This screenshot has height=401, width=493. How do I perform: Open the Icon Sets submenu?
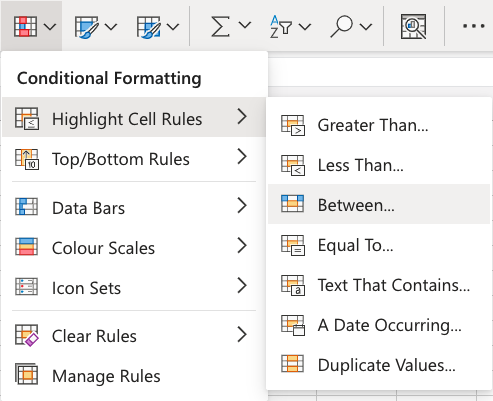pos(134,287)
